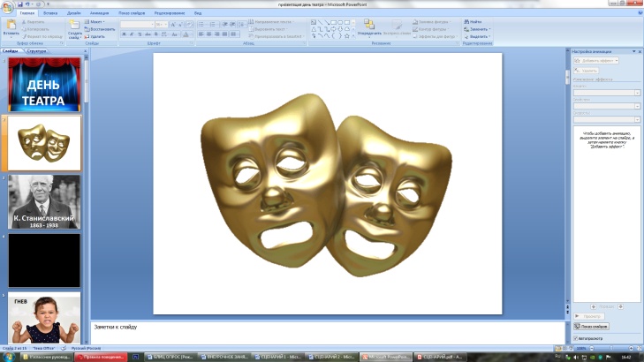
Task: Toggle the Автопросмотр checkbox
Action: [576, 338]
